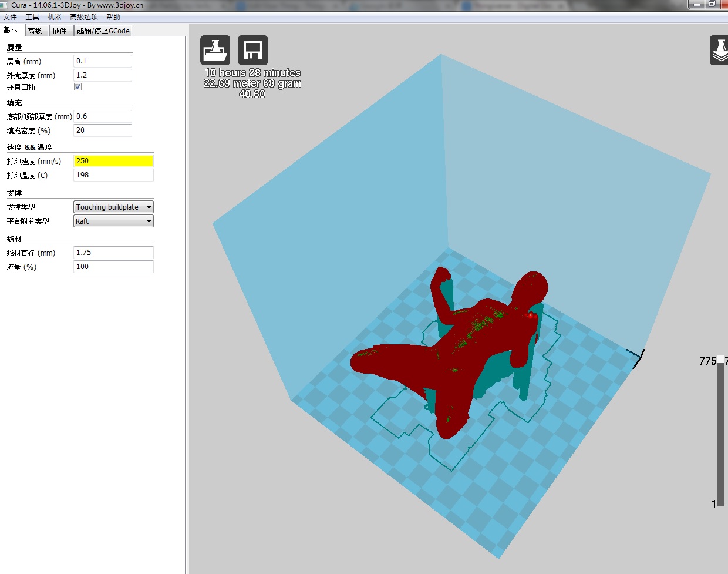The width and height of the screenshot is (728, 574).
Task: Minimize the Cura window
Action: [696, 4]
